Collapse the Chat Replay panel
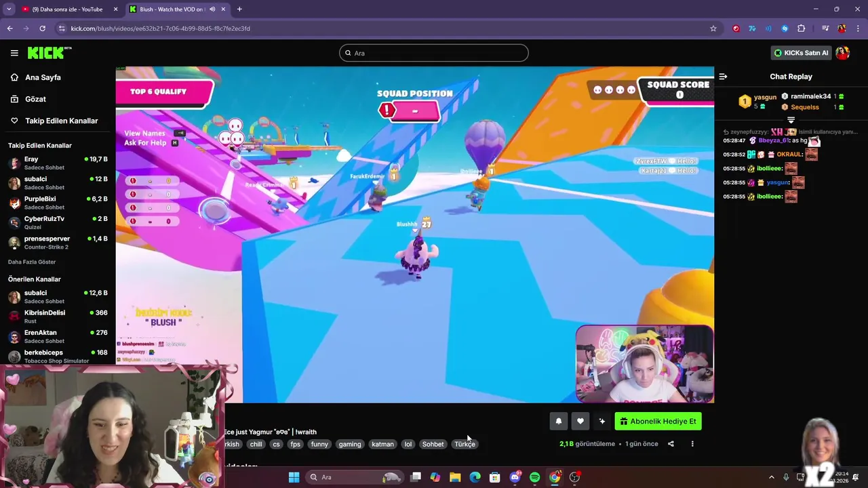This screenshot has height=488, width=868. pyautogui.click(x=723, y=77)
